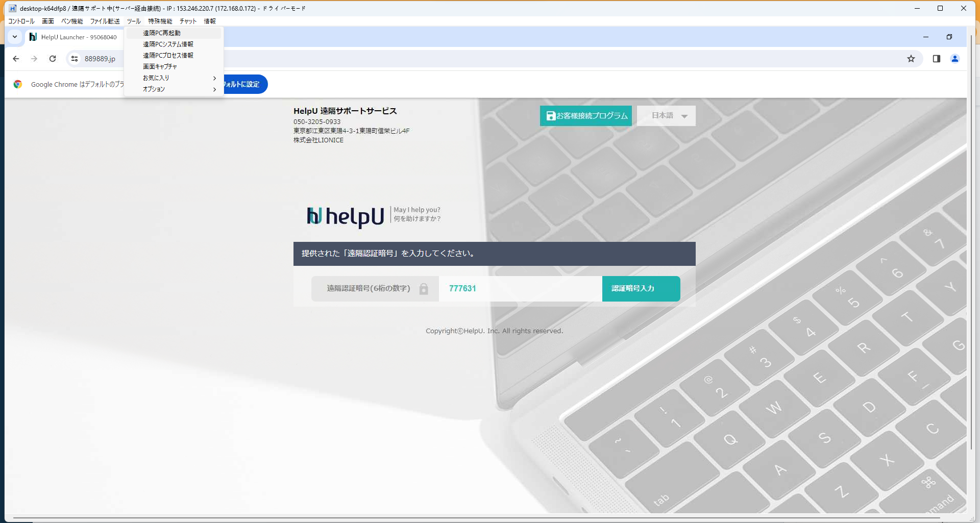Click the HelpU 遠隔サポートサービス heading
Screen dimensions: 980x523
(345, 111)
